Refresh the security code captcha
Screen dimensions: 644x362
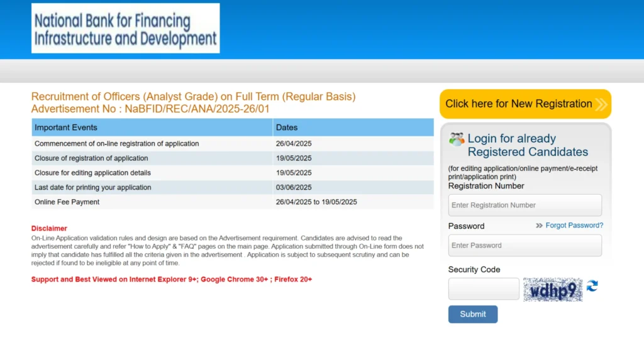point(592,286)
